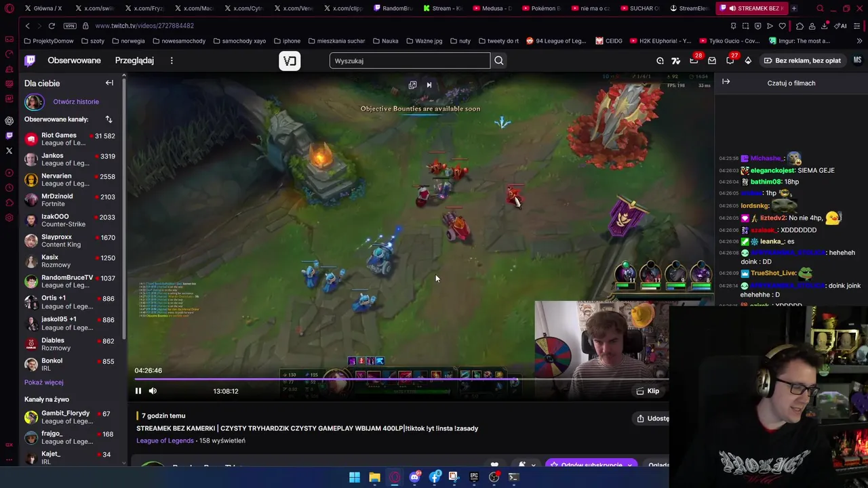Open the Nervarien channel in sidebar

tap(71, 180)
